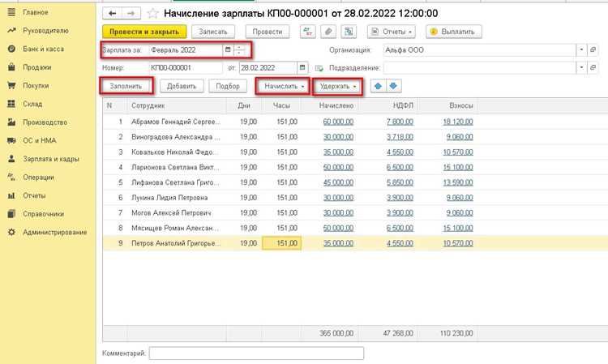
Task: Open Отчеты section in sidebar
Action: [x=34, y=195]
